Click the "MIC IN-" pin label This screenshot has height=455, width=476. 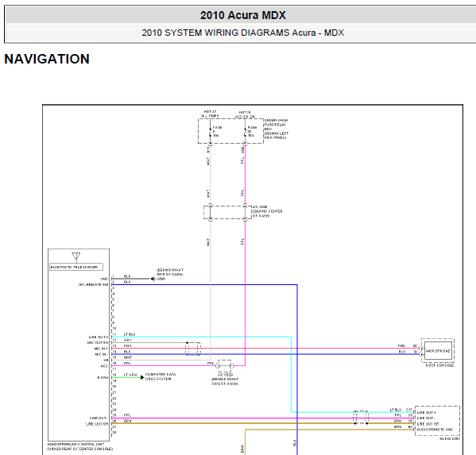point(102,354)
